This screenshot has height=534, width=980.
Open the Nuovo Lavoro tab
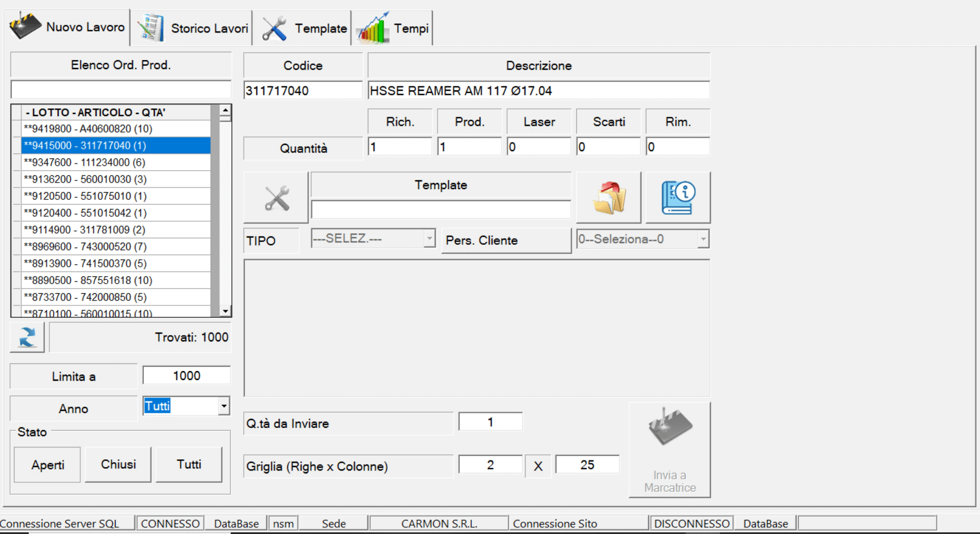[x=69, y=27]
